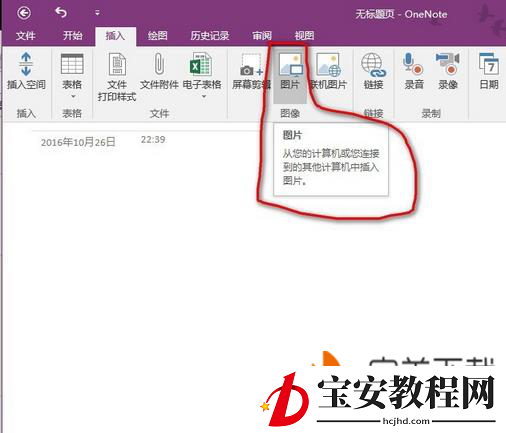Click the 图片 tooltip title text
The width and height of the screenshot is (506, 433).
(292, 135)
